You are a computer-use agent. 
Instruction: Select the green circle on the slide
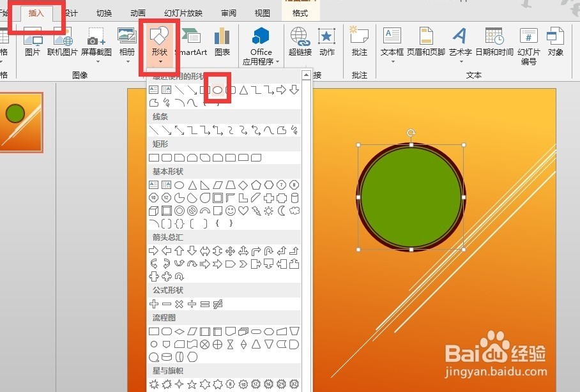click(x=411, y=197)
